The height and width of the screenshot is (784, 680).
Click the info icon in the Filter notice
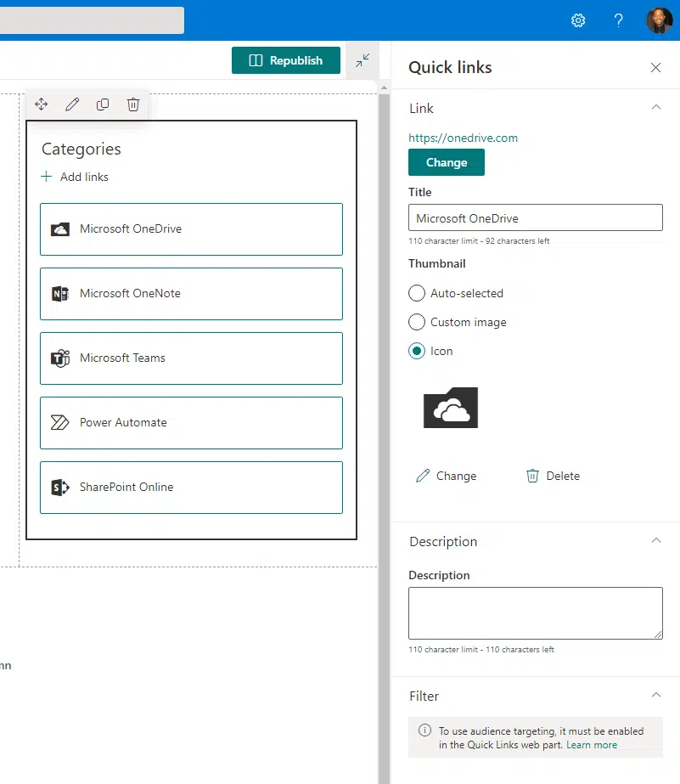[x=424, y=730]
